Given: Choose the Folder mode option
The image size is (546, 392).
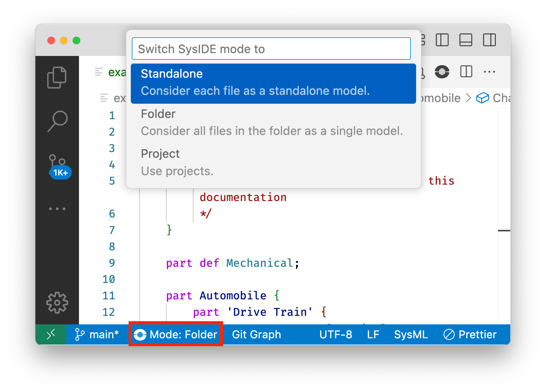Looking at the screenshot, I should [273, 123].
